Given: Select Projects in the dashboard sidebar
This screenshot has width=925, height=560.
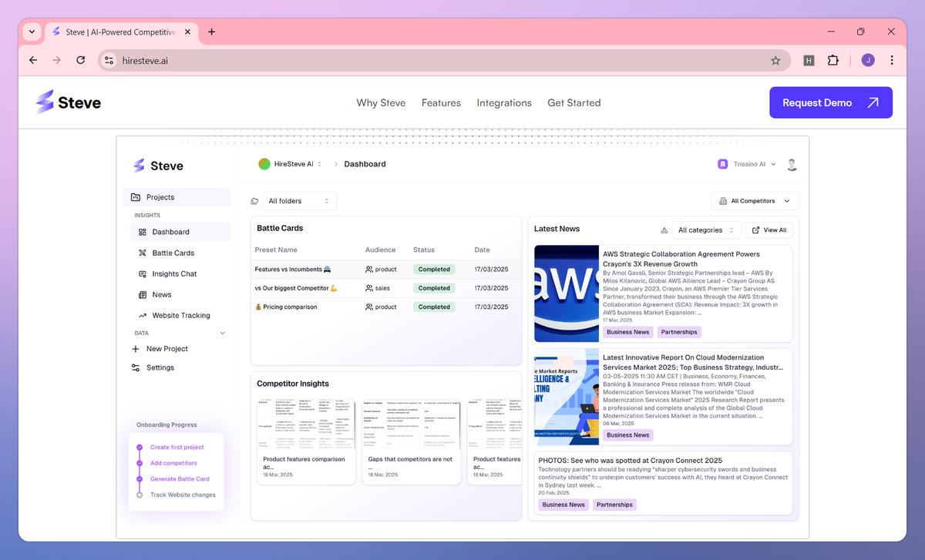Looking at the screenshot, I should click(177, 197).
